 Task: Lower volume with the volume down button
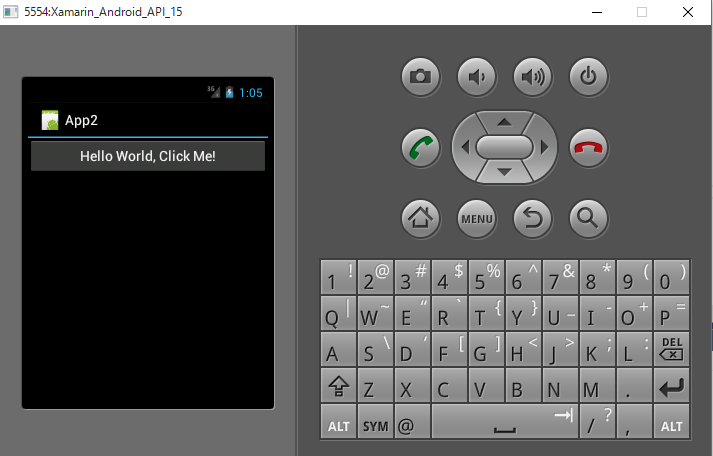pos(477,76)
